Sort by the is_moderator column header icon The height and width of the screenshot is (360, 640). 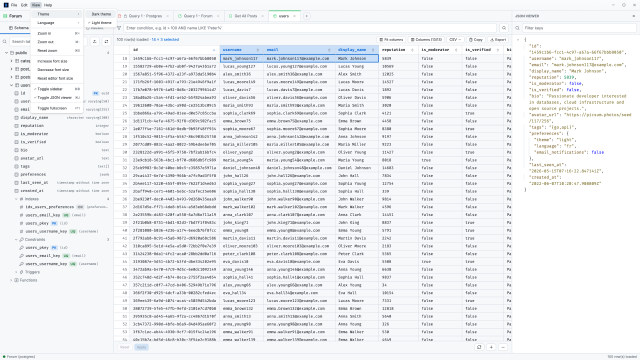click(x=456, y=50)
